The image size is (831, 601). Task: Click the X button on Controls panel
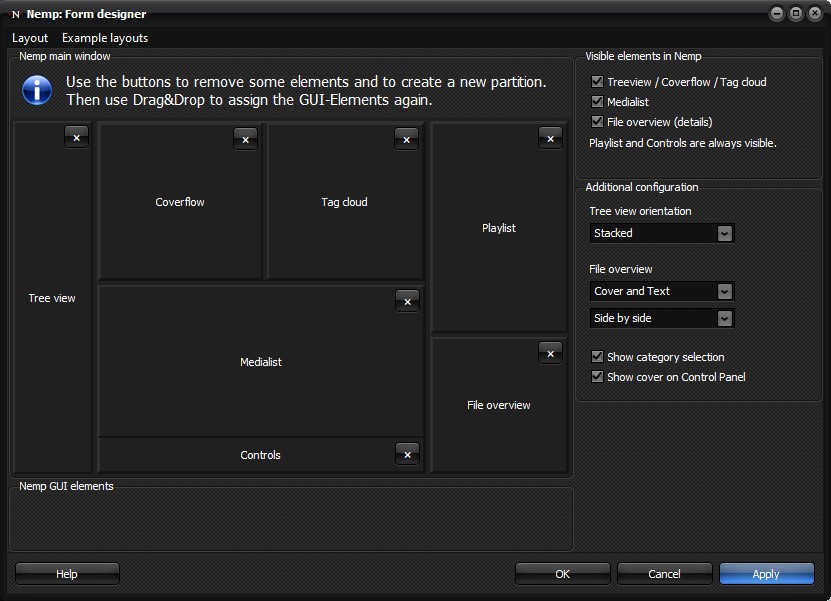click(407, 454)
